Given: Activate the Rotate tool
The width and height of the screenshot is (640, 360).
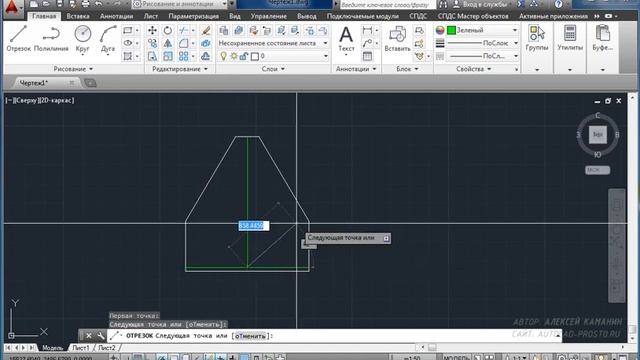Looking at the screenshot, I should pos(168,30).
